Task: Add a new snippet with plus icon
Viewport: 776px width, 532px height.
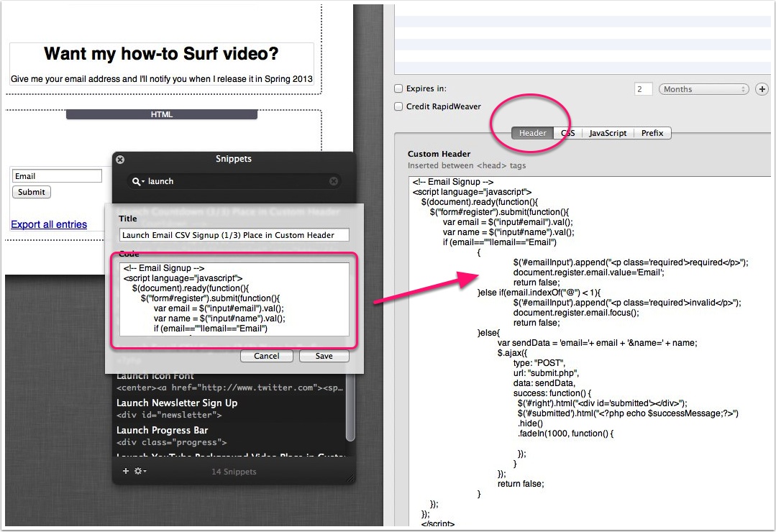Action: coord(126,471)
